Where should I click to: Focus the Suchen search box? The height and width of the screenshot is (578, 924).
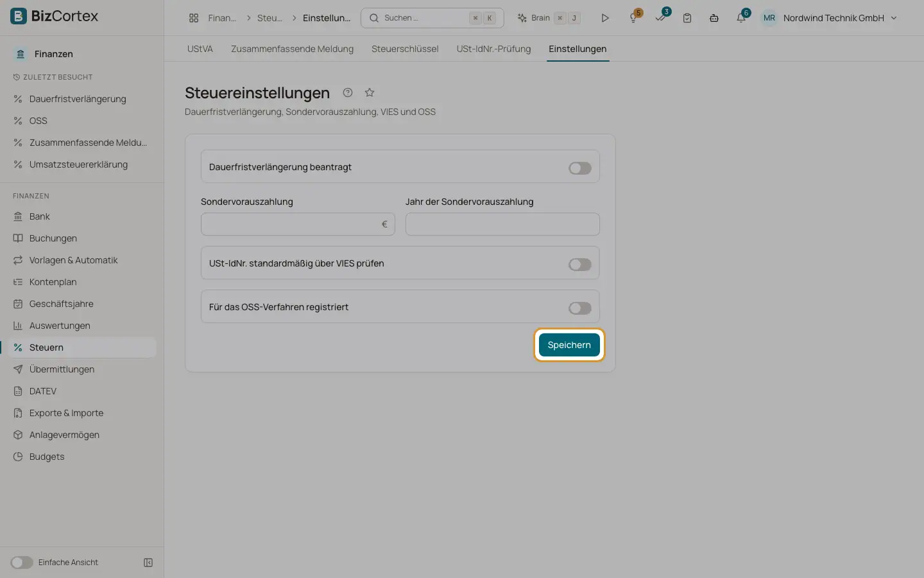click(432, 18)
